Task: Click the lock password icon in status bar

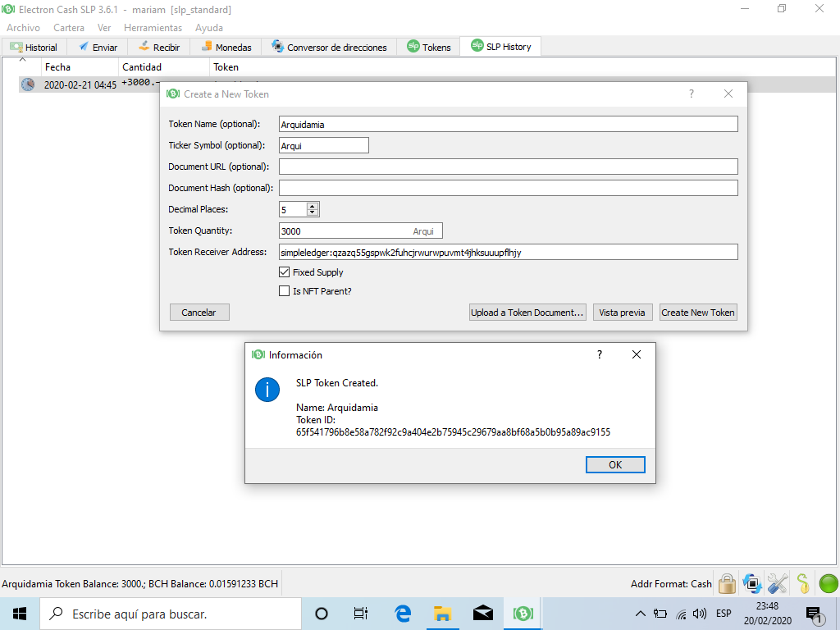Action: pos(727,584)
